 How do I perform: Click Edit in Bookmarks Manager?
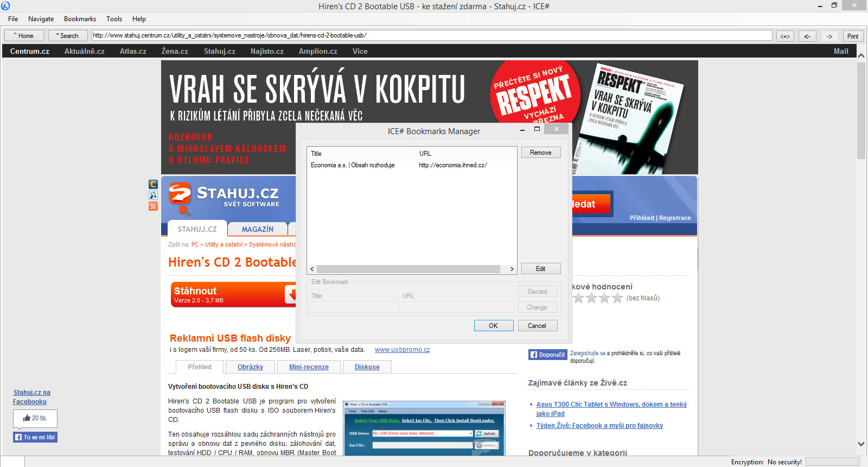pos(541,269)
